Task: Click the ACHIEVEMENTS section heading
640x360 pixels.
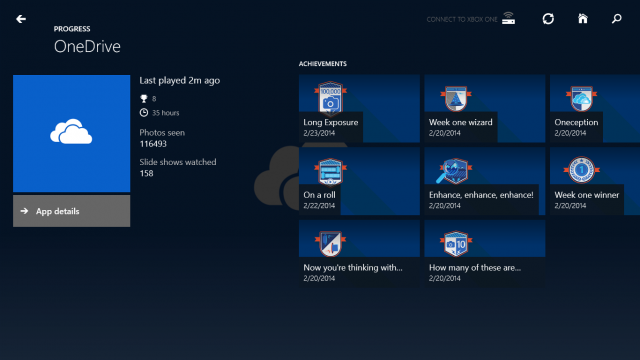Action: click(322, 64)
